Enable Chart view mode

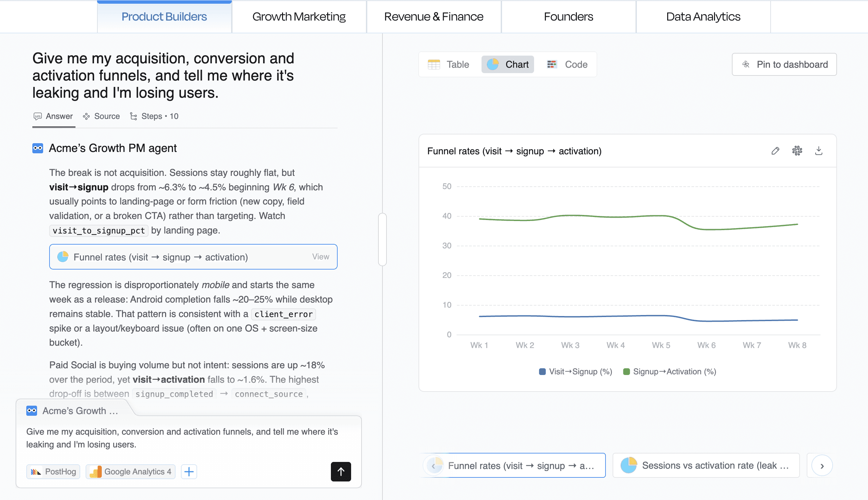[508, 64]
